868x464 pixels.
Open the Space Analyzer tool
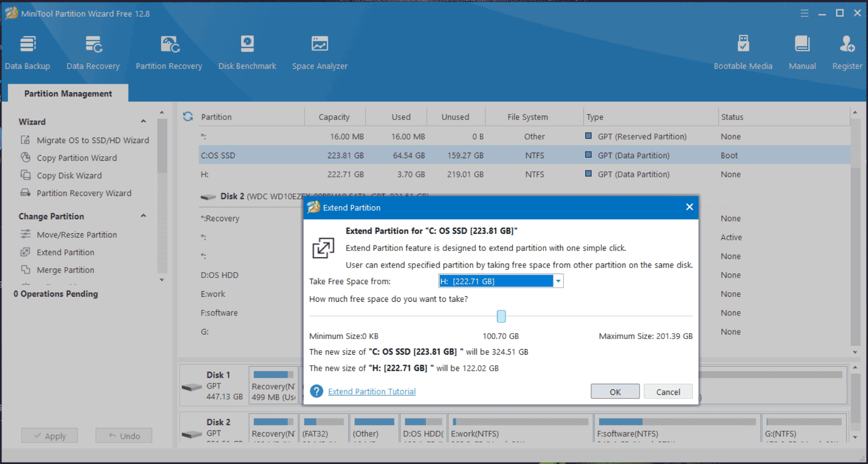tap(320, 53)
